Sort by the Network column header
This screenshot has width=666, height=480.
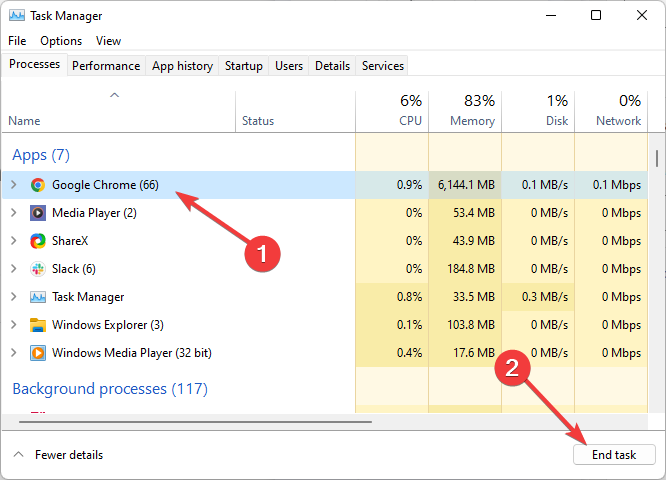coord(611,112)
